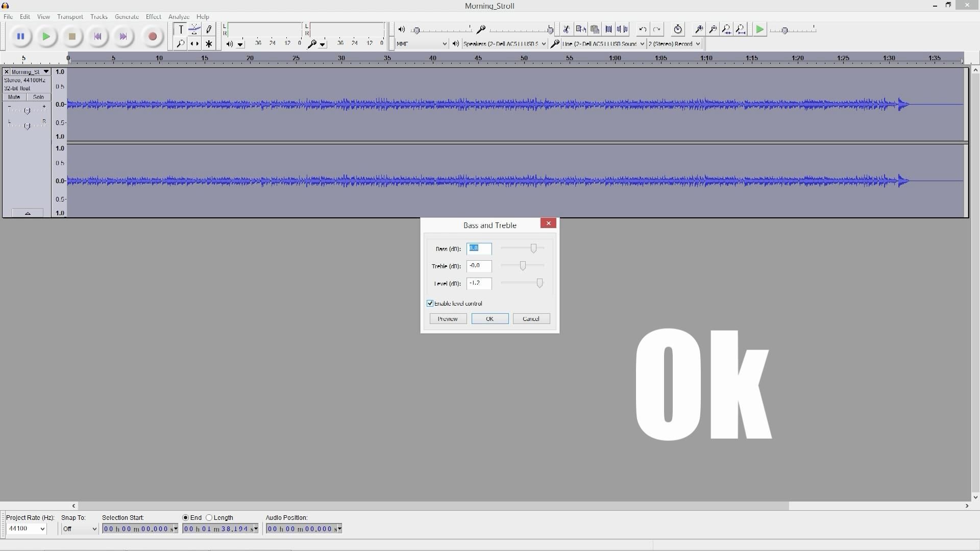The height and width of the screenshot is (551, 980).
Task: Select the Draw tool
Action: point(209,29)
